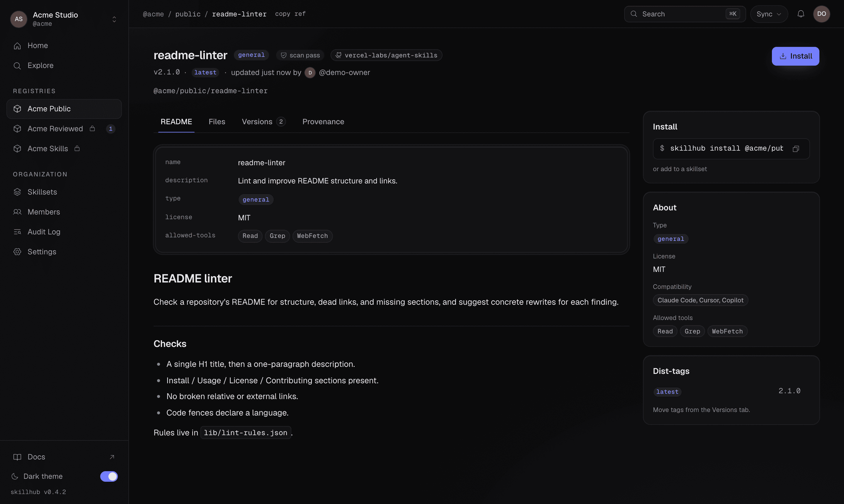The width and height of the screenshot is (844, 504).
Task: Click the moon icon beside Dark theme
Action: [15, 476]
